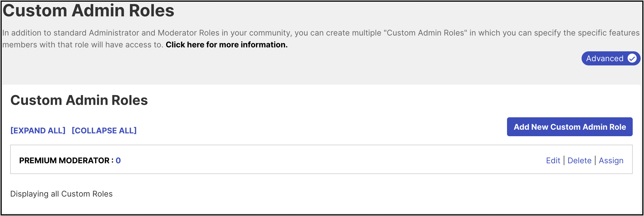The image size is (644, 216).
Task: Expand the PREMIUM MODERATOR role row label
Action: coord(64,160)
